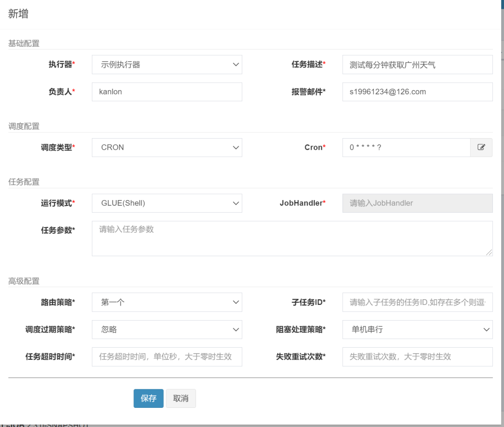Click the 任务超时时间 field label
The image size is (504, 427).
50,357
